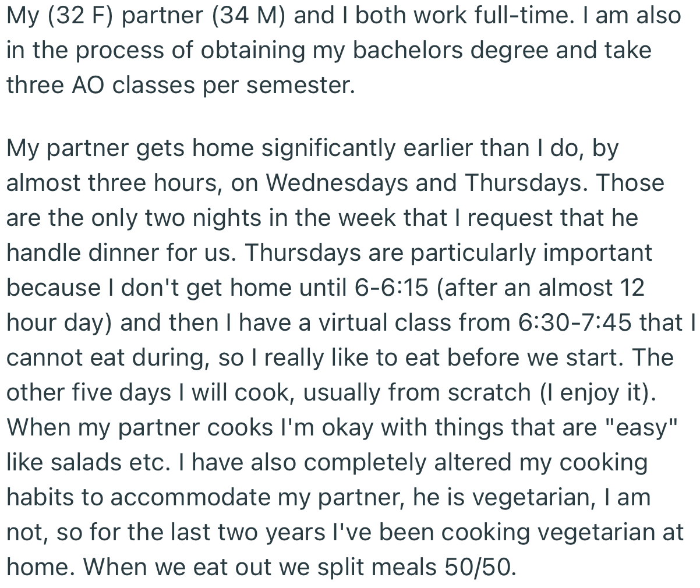This screenshot has width=700, height=588.
Task: Place cursor on the word "Wednesdays"
Action: [337, 183]
